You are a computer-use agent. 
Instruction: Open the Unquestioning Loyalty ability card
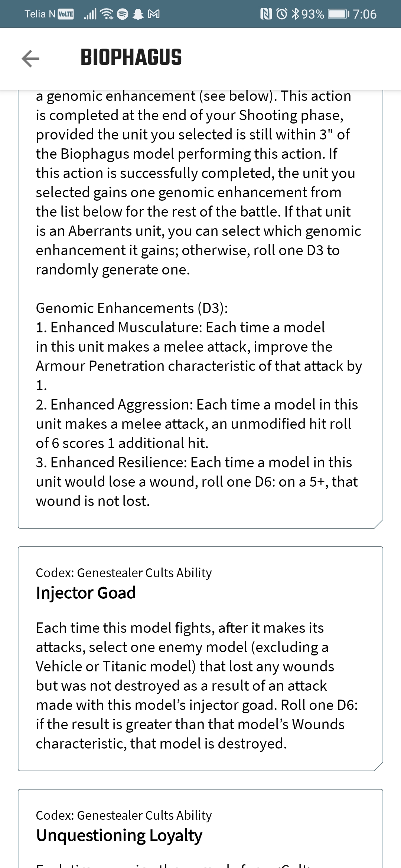[x=200, y=828]
